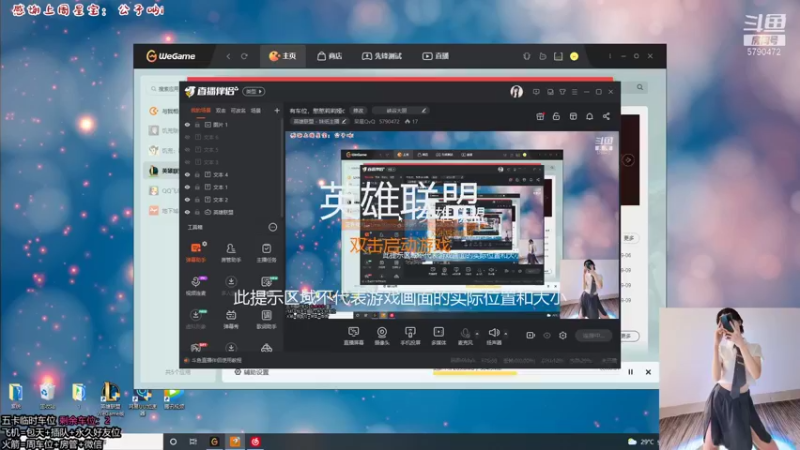
Task: Select second scene tab in Douyu
Action: (x=220, y=110)
